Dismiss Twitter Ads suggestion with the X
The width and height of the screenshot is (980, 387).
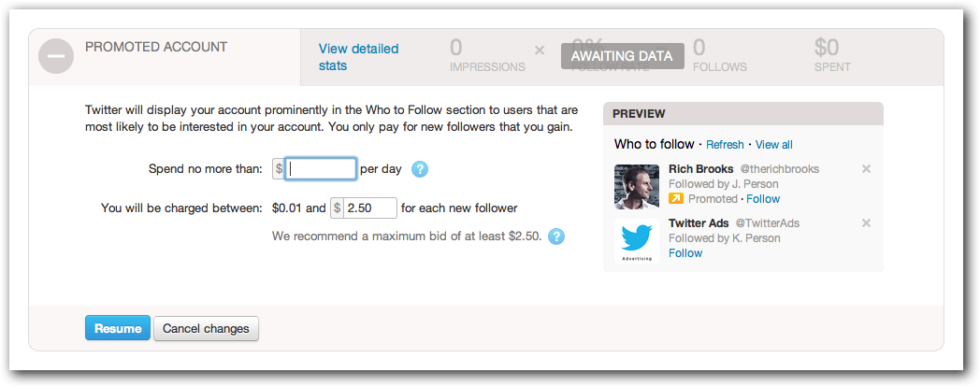[x=866, y=223]
